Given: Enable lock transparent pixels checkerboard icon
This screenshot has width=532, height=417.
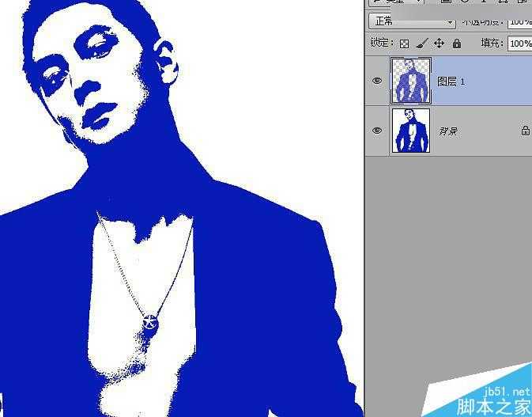Looking at the screenshot, I should pyautogui.click(x=404, y=44).
